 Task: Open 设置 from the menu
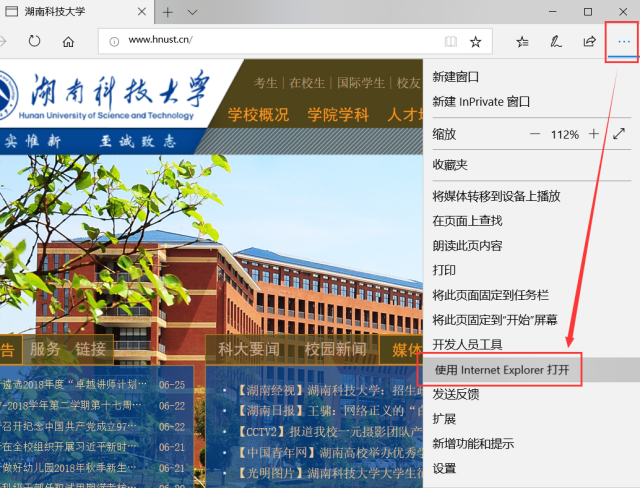point(444,468)
